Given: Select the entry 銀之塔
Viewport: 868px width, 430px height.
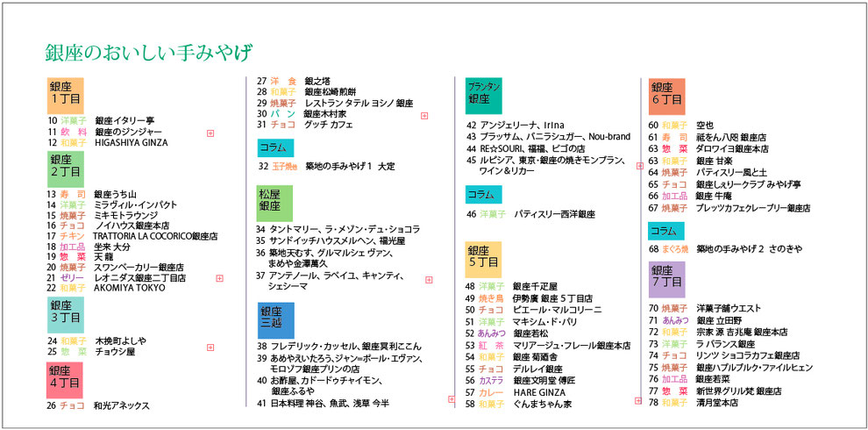Looking at the screenshot, I should [317, 81].
